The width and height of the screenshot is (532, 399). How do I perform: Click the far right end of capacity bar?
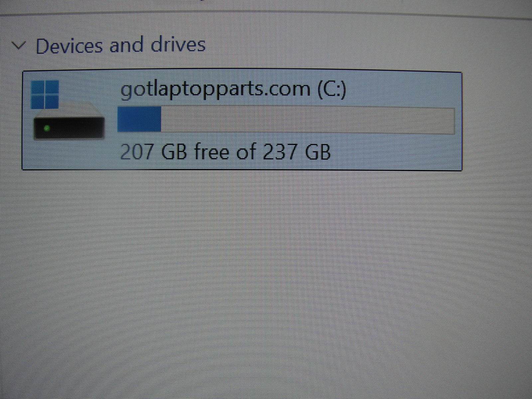point(452,121)
